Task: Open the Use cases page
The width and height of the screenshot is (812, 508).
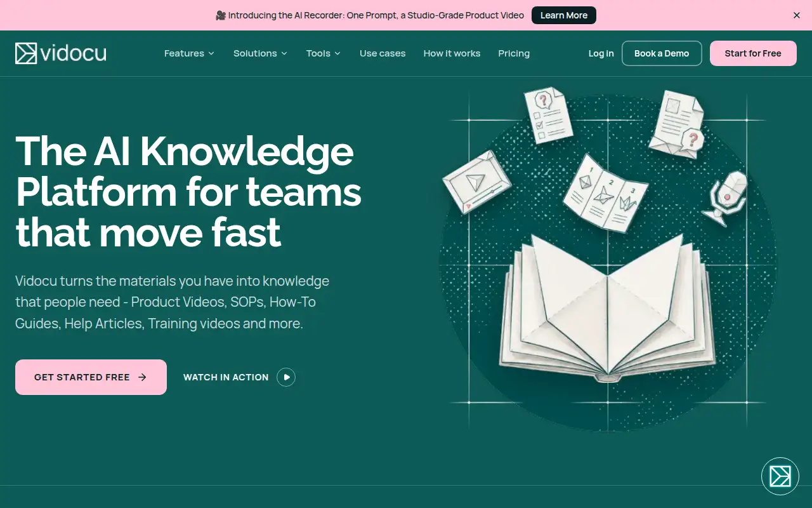Action: 383,53
